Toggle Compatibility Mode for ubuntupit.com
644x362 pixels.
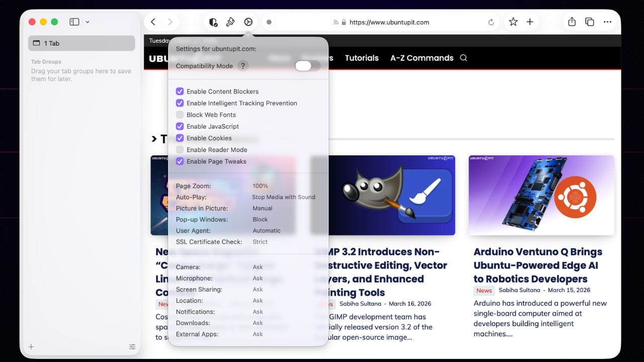pos(307,66)
